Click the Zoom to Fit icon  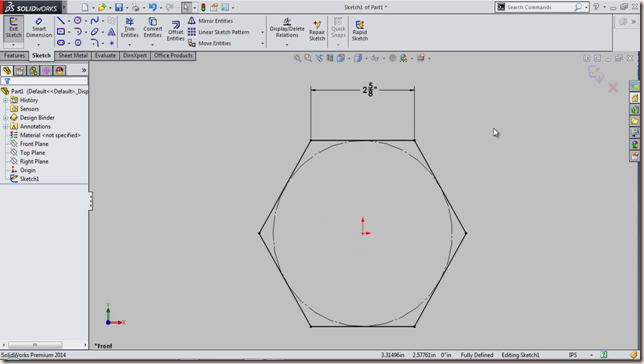(297, 58)
